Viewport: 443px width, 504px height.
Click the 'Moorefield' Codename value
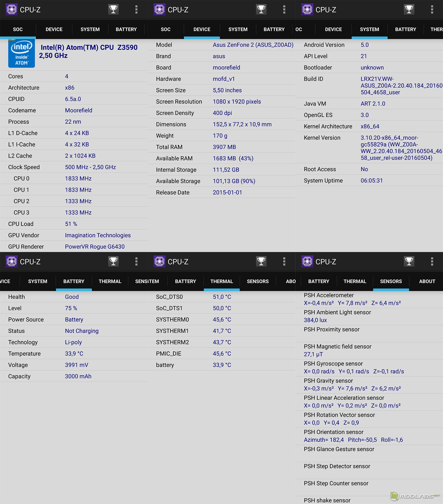79,110
